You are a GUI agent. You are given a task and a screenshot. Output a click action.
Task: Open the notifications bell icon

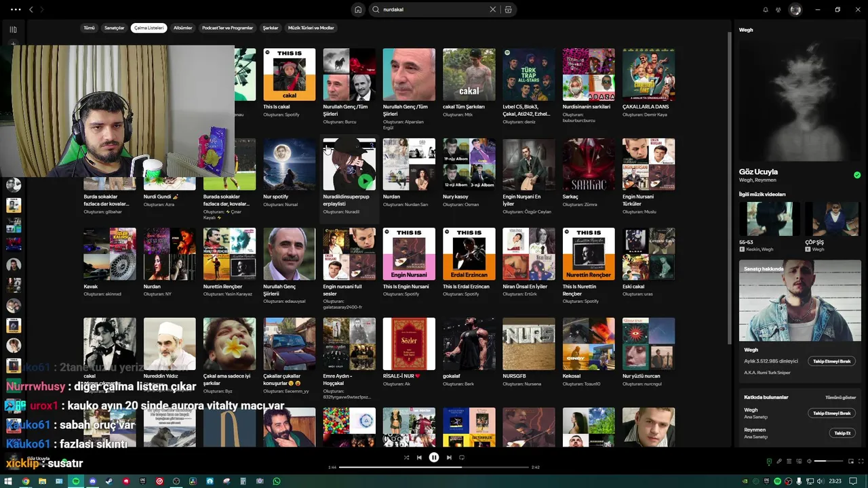click(766, 9)
